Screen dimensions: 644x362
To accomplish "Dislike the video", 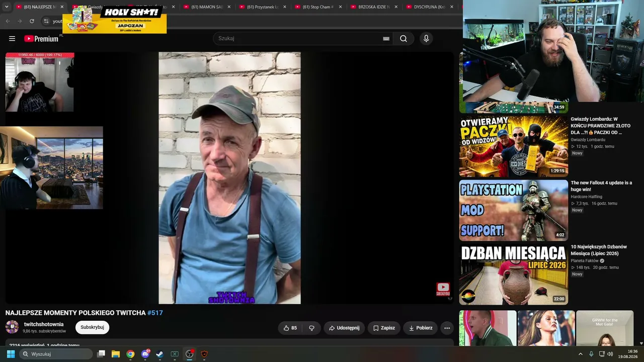I will pos(311,328).
